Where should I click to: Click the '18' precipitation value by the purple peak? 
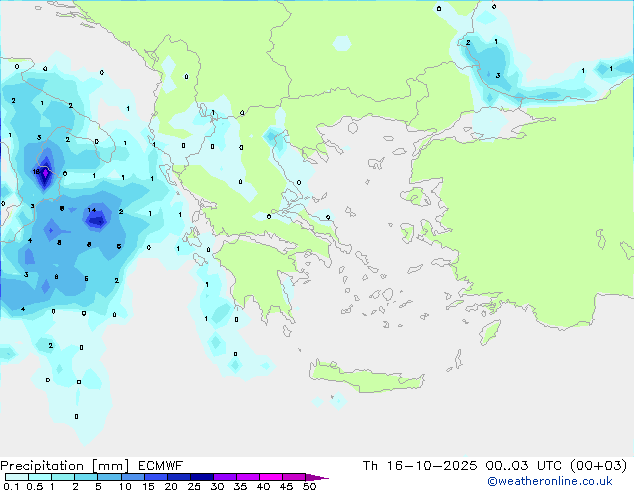coord(36,171)
